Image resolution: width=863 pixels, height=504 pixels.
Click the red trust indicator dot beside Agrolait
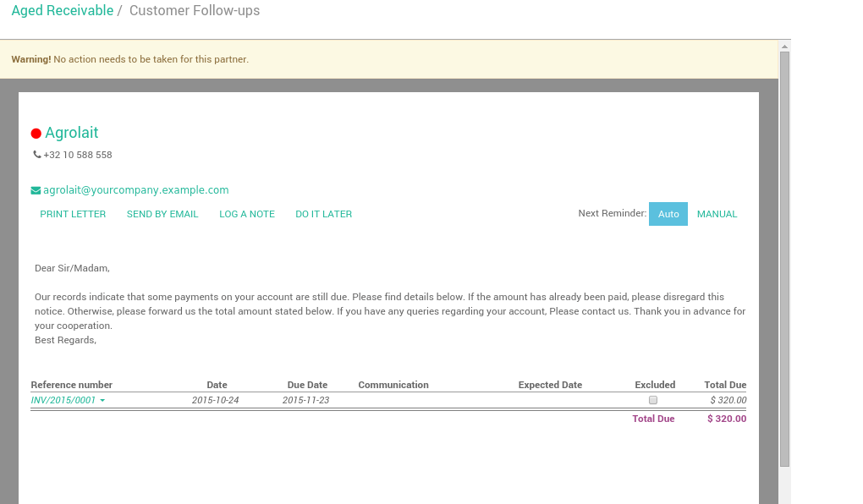36,134
